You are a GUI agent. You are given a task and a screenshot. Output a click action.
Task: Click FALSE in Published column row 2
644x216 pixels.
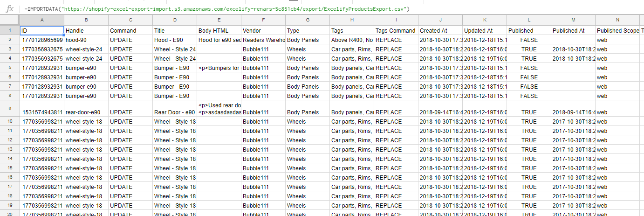529,40
